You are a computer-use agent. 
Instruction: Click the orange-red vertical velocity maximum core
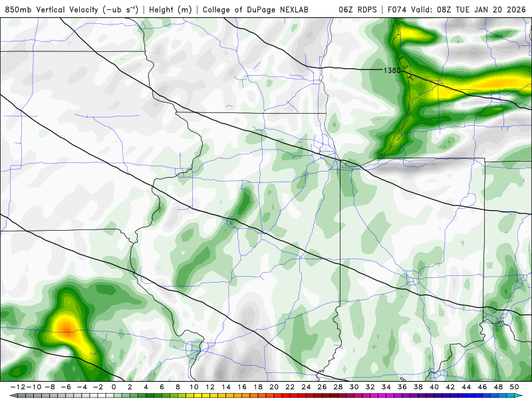click(x=67, y=329)
